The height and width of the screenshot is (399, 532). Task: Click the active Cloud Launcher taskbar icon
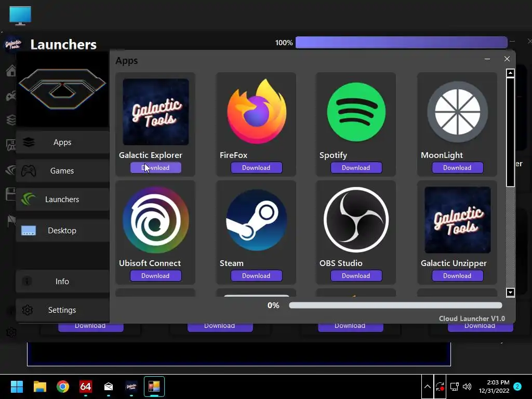[154, 387]
